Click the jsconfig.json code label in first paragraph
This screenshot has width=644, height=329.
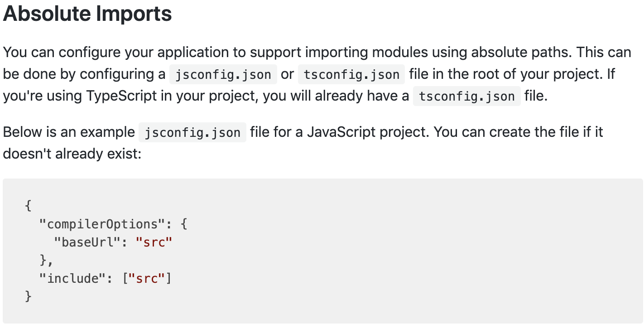pos(223,74)
